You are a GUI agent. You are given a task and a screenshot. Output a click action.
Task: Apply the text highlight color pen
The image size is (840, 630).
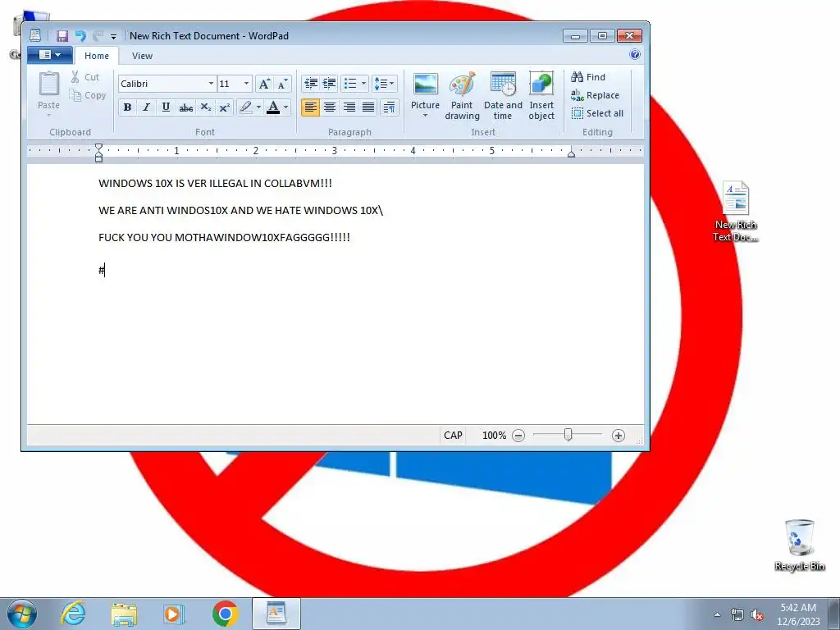pos(246,107)
